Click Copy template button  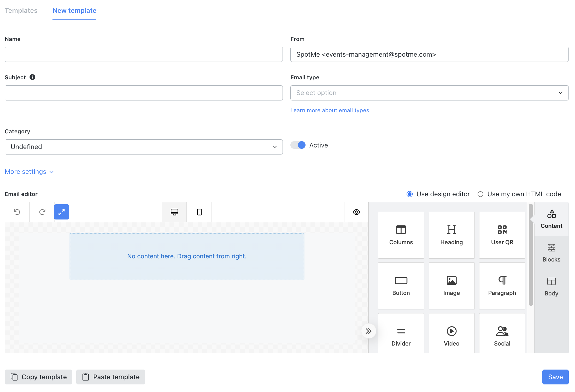pos(38,377)
